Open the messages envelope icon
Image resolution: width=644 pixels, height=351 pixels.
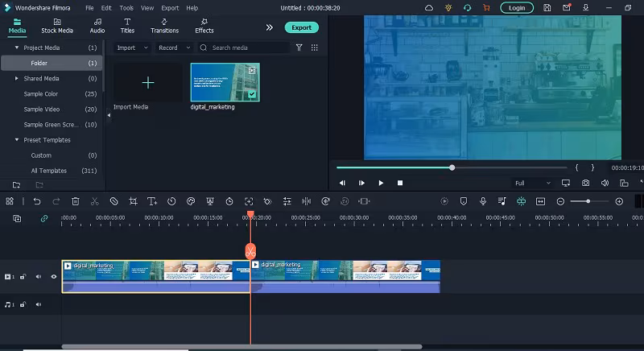pos(567,7)
